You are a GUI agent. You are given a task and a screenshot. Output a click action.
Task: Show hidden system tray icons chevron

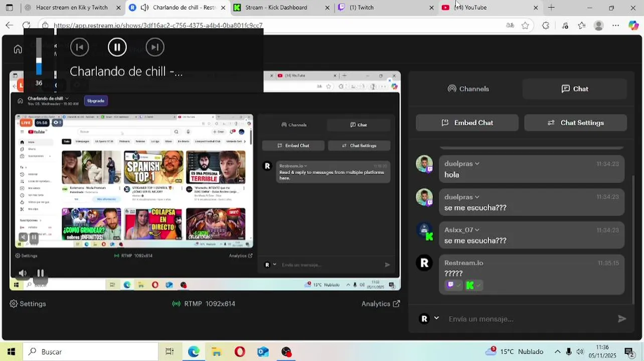[x=557, y=351]
